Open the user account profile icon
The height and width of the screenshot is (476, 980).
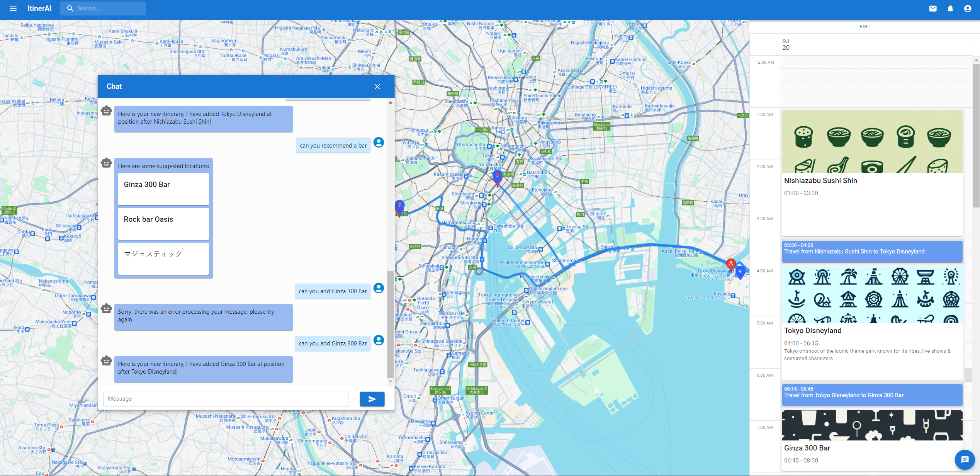tap(968, 8)
